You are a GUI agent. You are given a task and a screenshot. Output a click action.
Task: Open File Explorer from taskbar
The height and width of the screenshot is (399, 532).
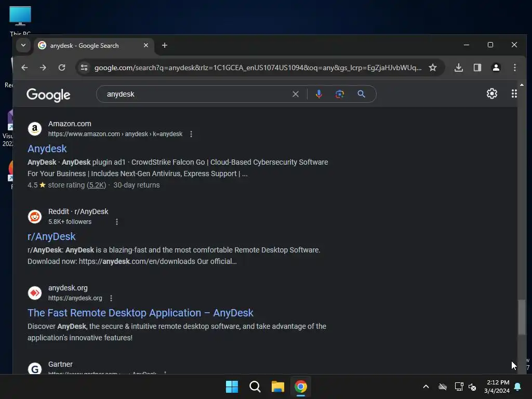pyautogui.click(x=277, y=387)
